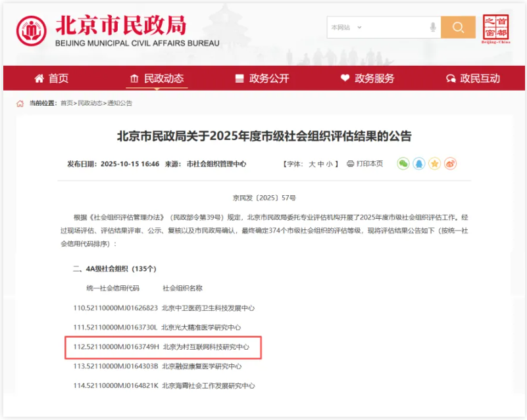The width and height of the screenshot is (527, 420).
Task: Share to Qzone with star icon
Action: [x=435, y=164]
